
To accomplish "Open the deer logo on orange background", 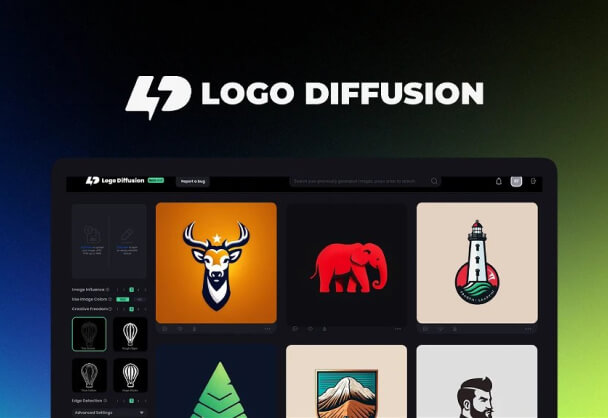I will click(216, 263).
